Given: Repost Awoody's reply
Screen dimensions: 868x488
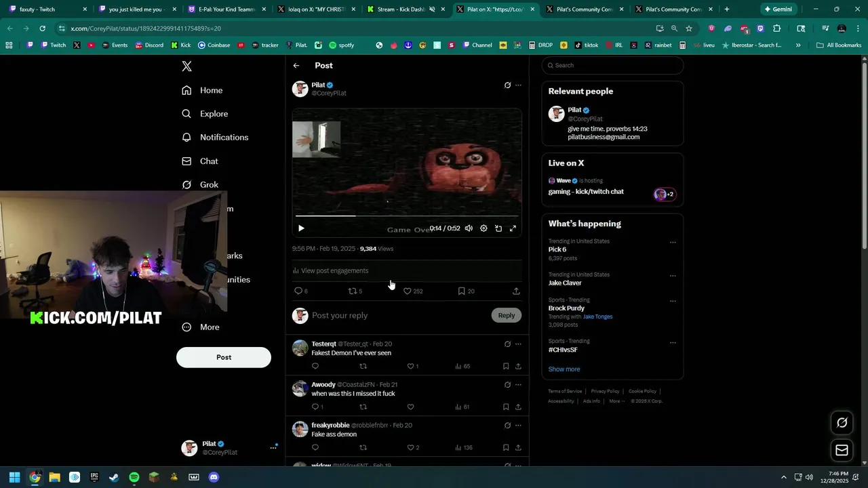Looking at the screenshot, I should click(x=363, y=407).
